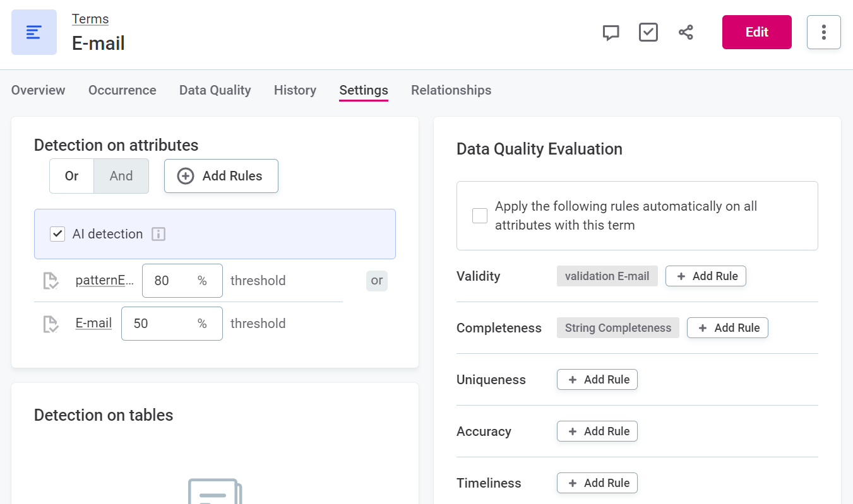853x504 pixels.
Task: Click the blue term type icon
Action: coord(34,32)
